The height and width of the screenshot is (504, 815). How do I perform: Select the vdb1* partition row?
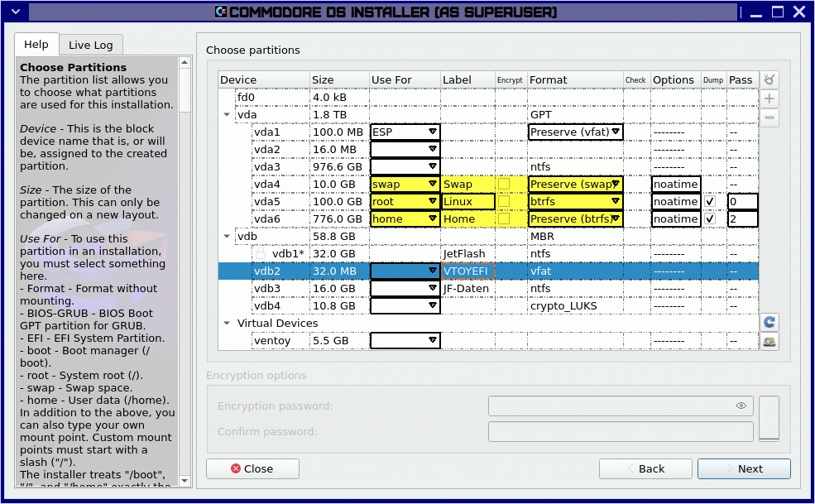pyautogui.click(x=488, y=253)
